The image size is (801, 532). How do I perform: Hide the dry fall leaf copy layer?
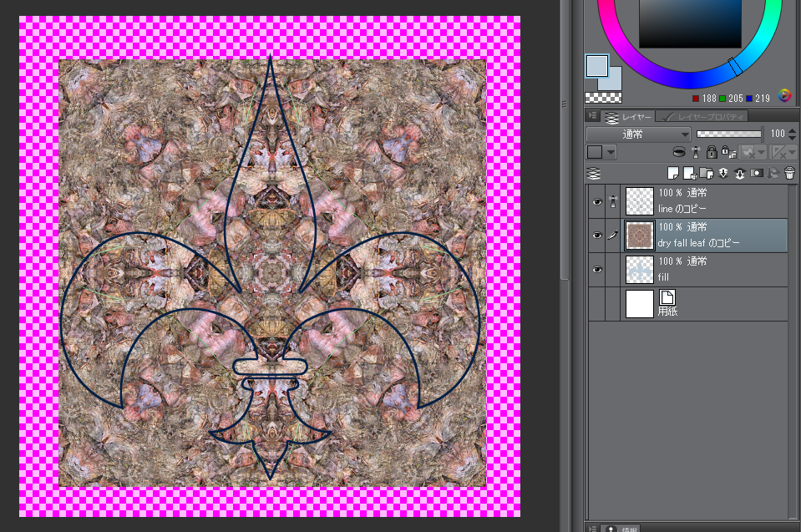pos(596,236)
